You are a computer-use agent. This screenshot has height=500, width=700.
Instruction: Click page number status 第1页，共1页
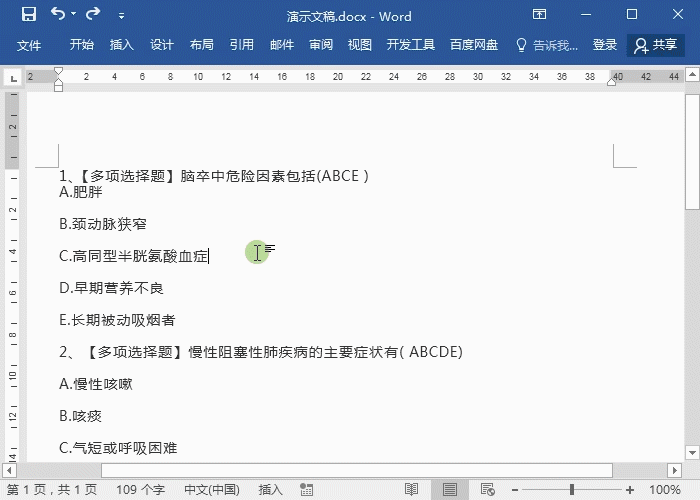click(x=52, y=490)
